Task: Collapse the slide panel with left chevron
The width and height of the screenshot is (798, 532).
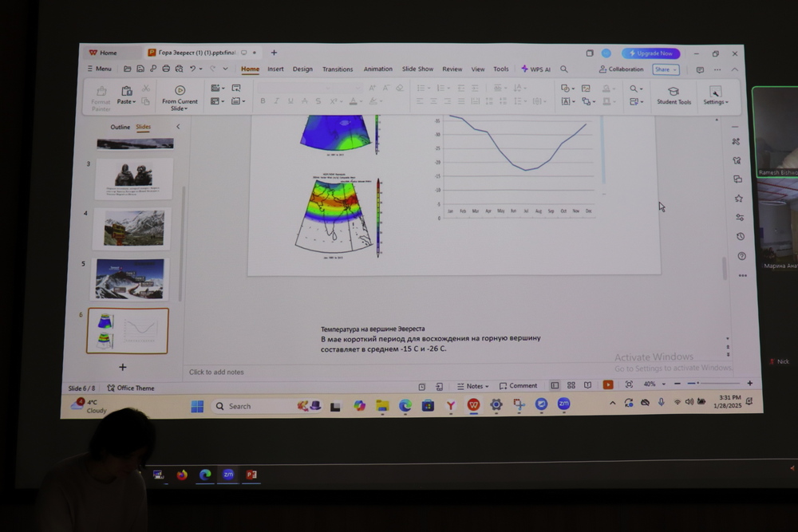Action: tap(178, 127)
